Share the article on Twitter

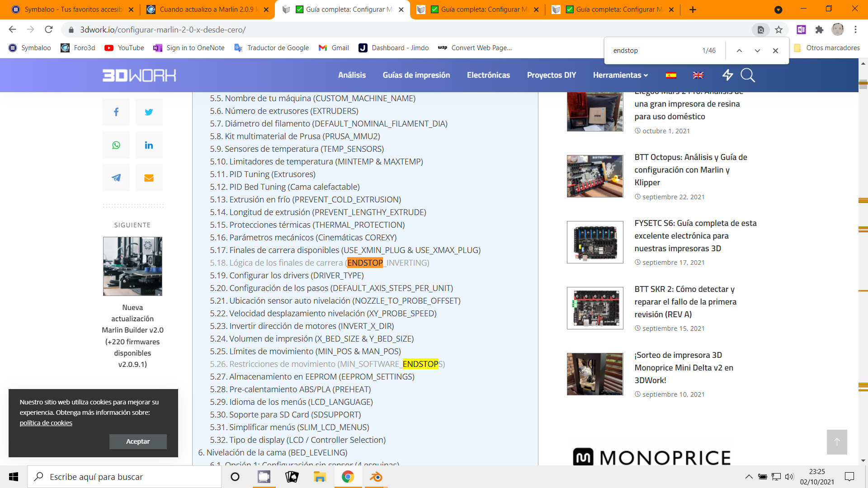tap(149, 112)
